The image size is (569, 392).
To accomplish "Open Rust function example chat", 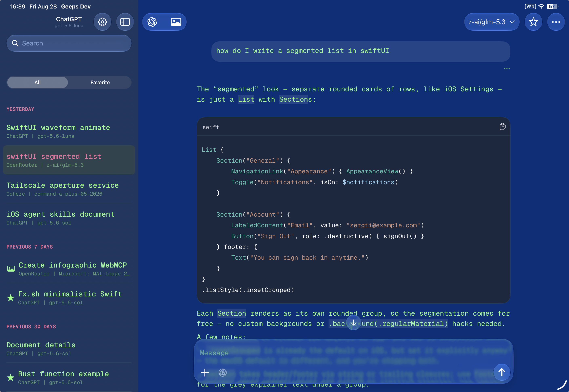I will point(69,377).
